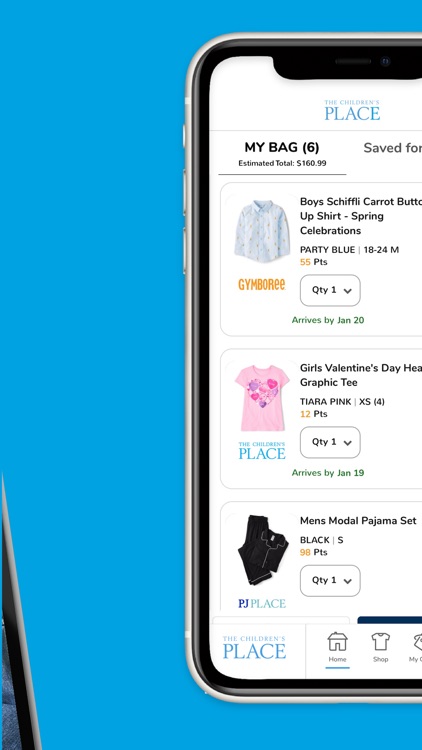This screenshot has height=750, width=422.
Task: Select the MY BAG (6) tab
Action: pos(282,154)
